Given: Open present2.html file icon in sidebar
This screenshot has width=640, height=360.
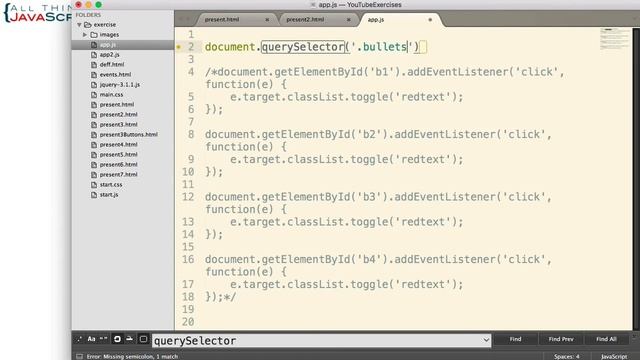Looking at the screenshot, I should coord(94,115).
